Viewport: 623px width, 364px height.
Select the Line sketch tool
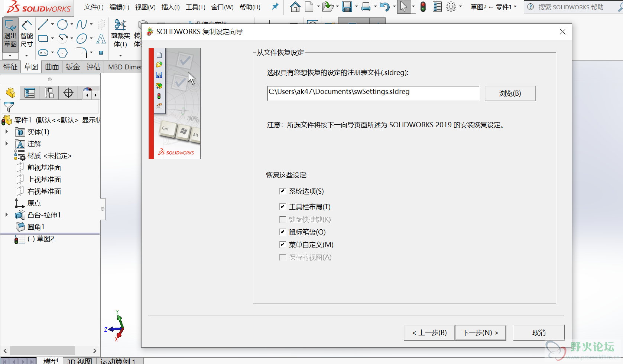coord(43,25)
